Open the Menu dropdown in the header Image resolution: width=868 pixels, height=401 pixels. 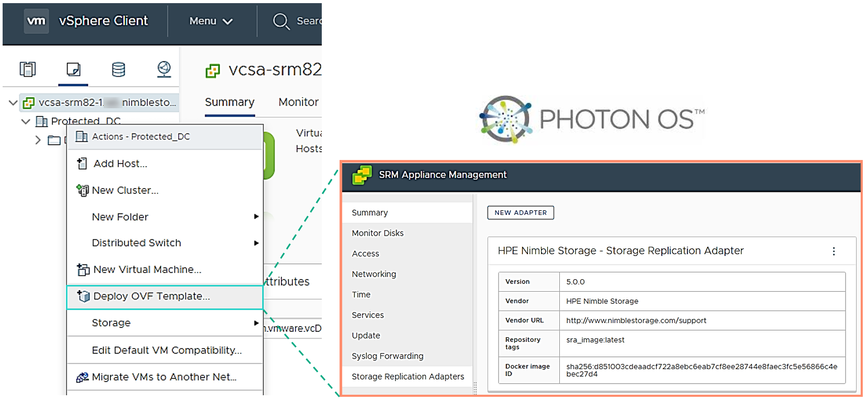210,21
